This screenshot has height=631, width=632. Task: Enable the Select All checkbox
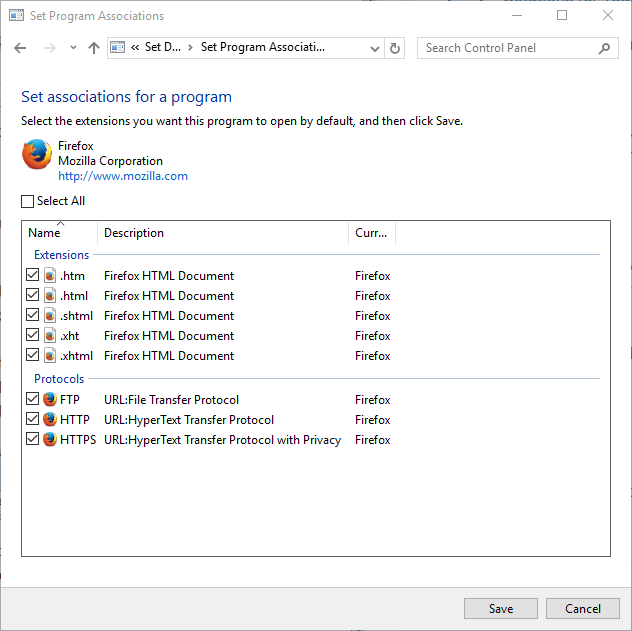tap(27, 201)
